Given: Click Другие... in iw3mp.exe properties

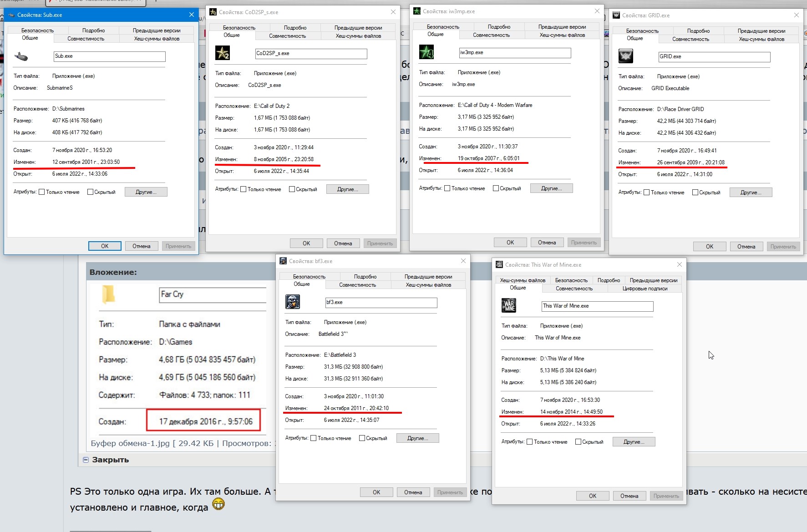Looking at the screenshot, I should pyautogui.click(x=551, y=188).
